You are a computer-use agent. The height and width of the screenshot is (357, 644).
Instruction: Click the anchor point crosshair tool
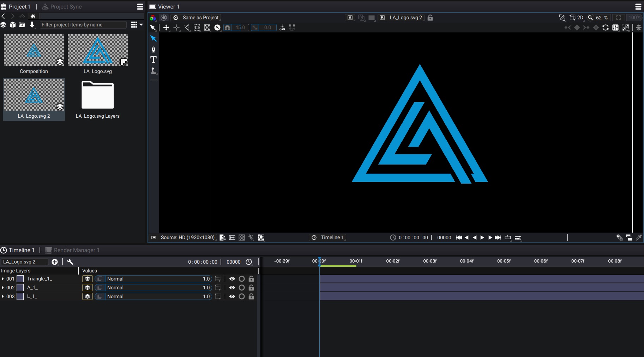click(x=177, y=27)
